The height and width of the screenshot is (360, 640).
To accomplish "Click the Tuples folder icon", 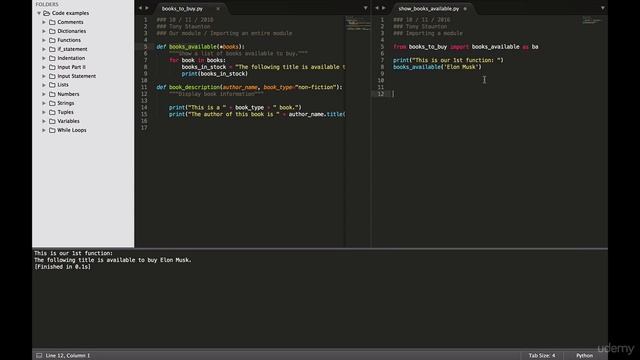I will point(52,112).
